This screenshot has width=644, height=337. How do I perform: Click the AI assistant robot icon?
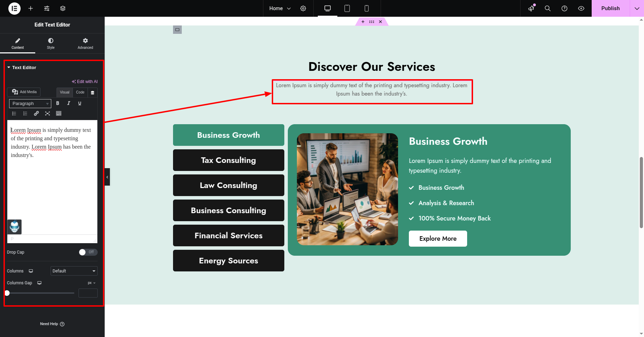tap(15, 227)
